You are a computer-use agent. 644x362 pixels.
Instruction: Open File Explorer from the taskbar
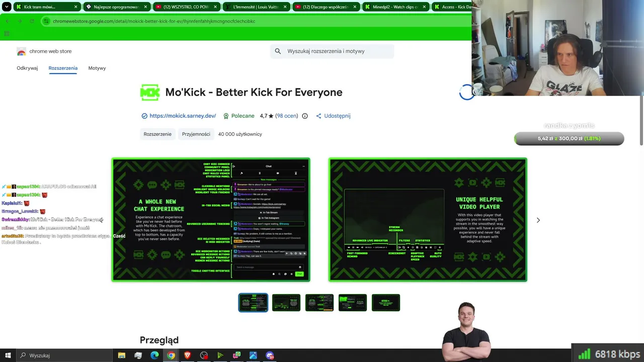click(122, 355)
